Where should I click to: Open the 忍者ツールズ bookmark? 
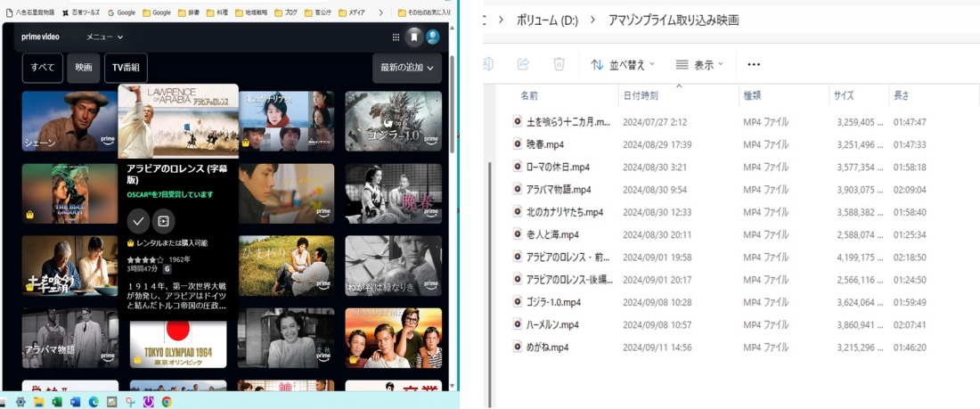click(80, 12)
